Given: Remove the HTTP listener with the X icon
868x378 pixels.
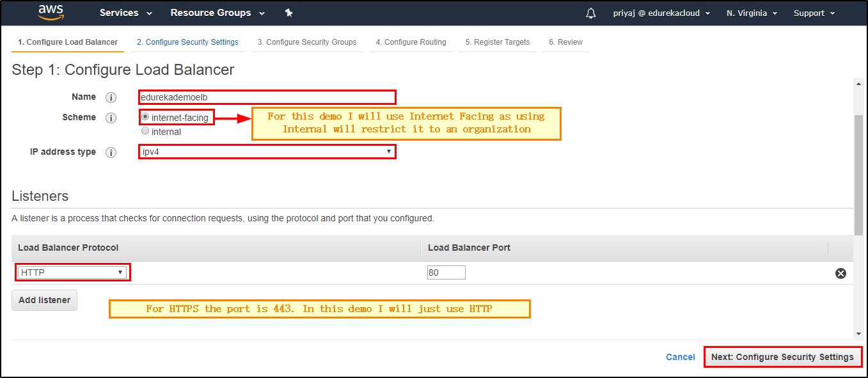Looking at the screenshot, I should (840, 272).
